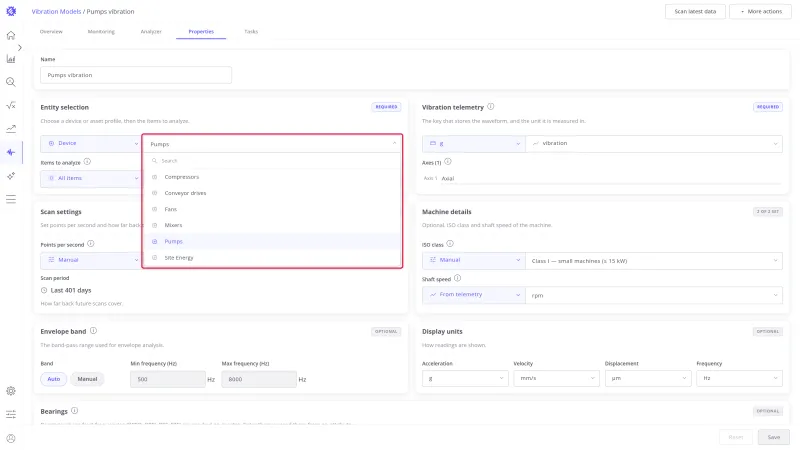The width and height of the screenshot is (800, 450).
Task: Choose Conveyor drives from the dropdown list
Action: [272, 193]
